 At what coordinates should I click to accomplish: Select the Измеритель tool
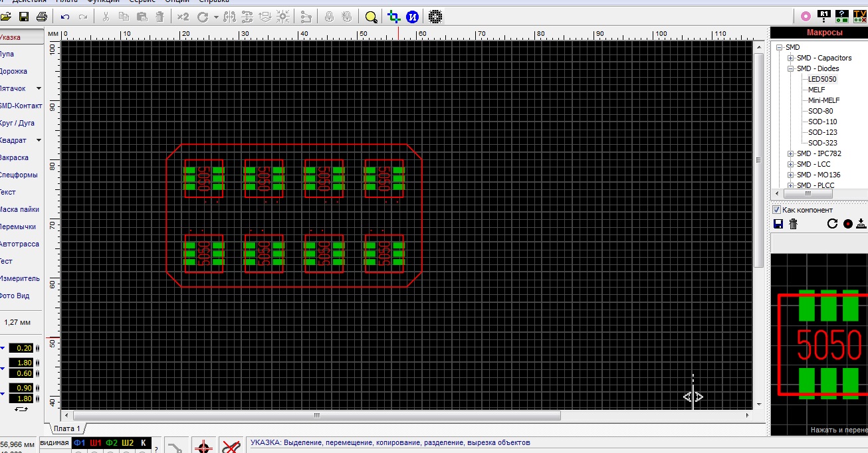[19, 278]
